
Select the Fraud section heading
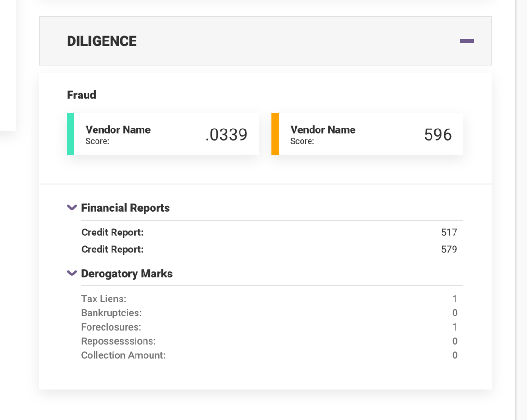(x=81, y=95)
